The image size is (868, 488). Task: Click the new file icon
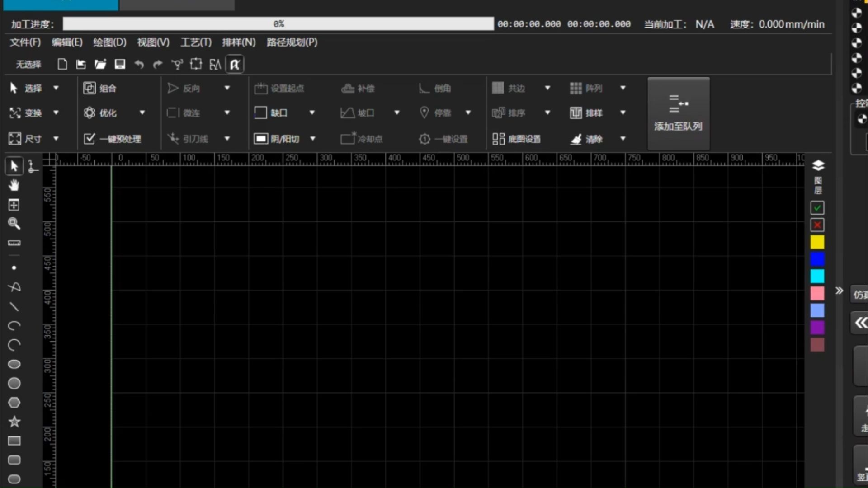62,64
